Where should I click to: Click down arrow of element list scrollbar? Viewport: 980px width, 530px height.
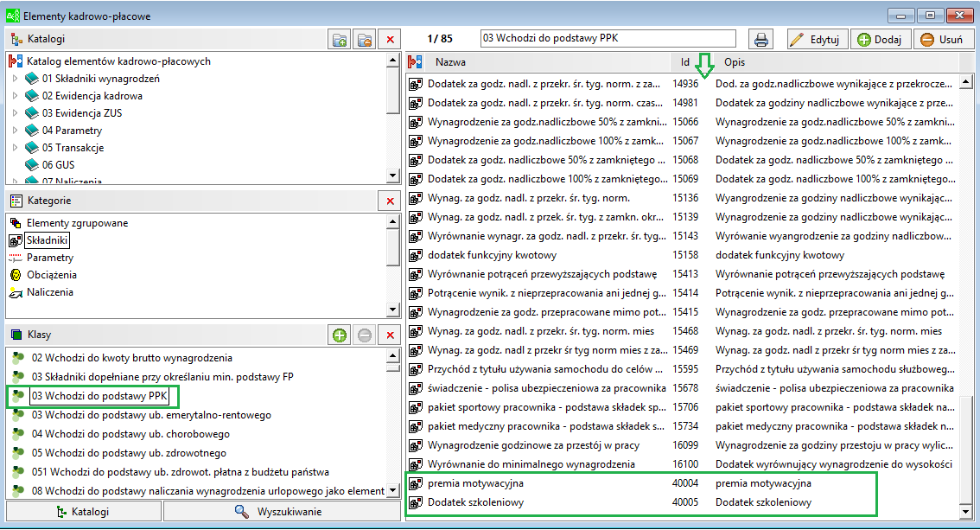[966, 512]
